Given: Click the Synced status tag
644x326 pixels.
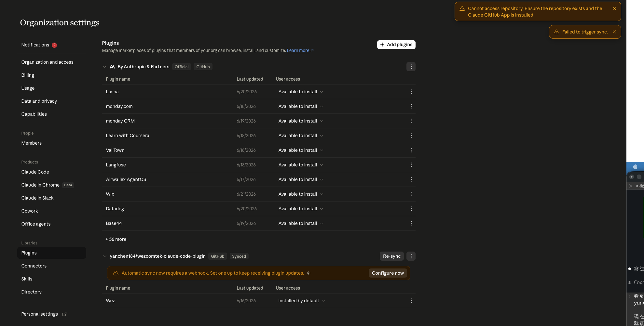Looking at the screenshot, I should [239, 256].
